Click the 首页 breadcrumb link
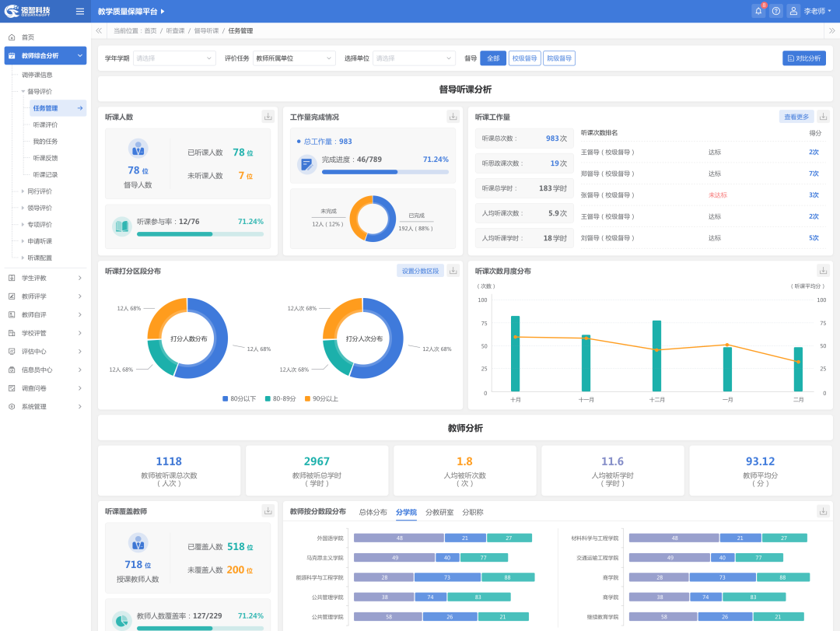 point(150,30)
